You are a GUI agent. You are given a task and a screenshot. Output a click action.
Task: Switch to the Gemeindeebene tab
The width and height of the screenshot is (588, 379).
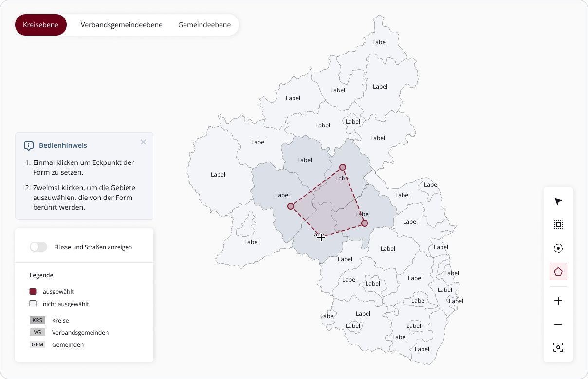coord(204,25)
